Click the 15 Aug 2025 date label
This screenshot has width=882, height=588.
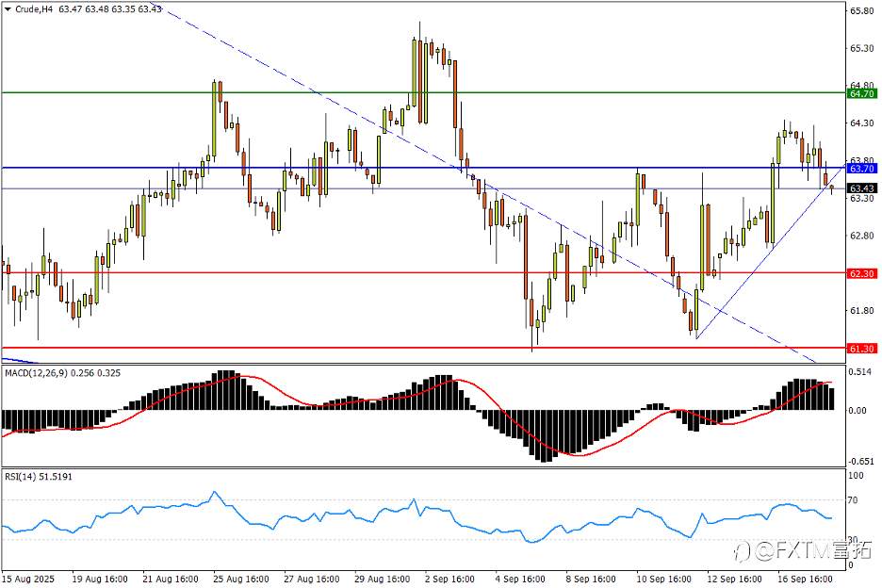(28, 579)
